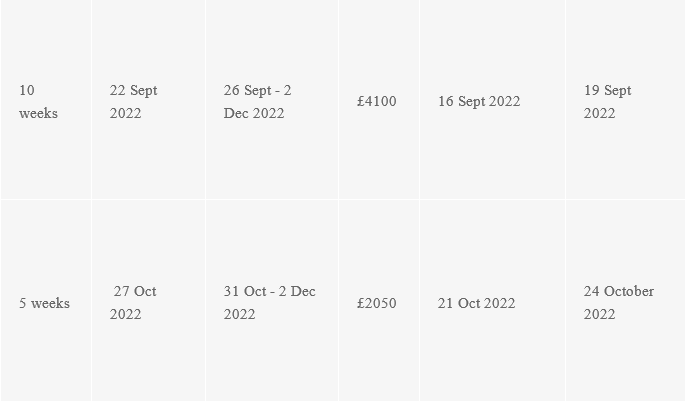This screenshot has width=687, height=402.
Task: Click the '5 weeks' duration cell
Action: (46, 301)
